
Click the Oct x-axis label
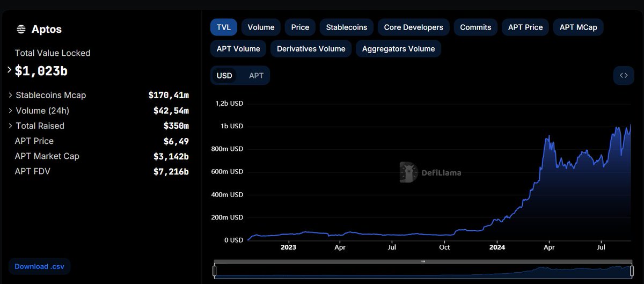click(444, 247)
